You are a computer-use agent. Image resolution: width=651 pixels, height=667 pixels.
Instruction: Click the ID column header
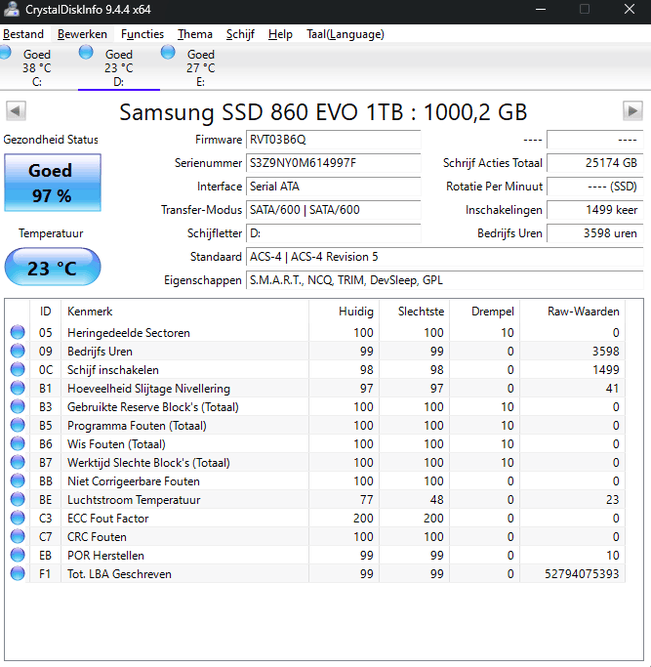[46, 311]
